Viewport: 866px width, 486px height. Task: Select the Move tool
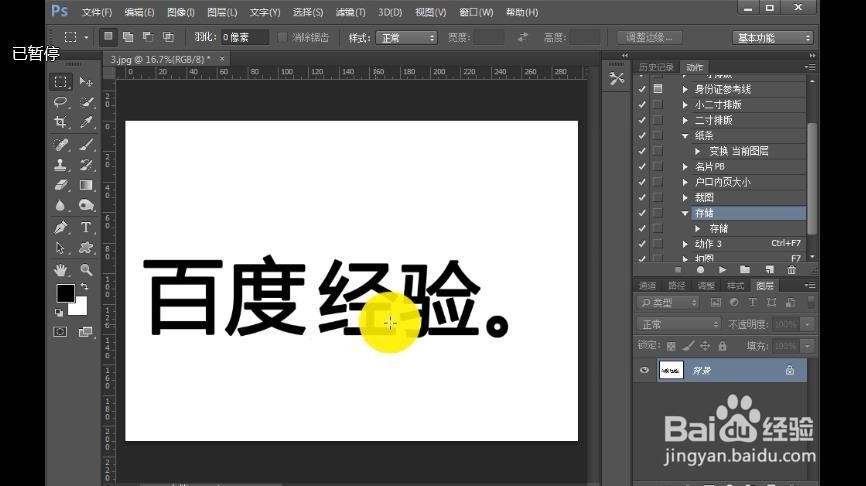[x=86, y=82]
